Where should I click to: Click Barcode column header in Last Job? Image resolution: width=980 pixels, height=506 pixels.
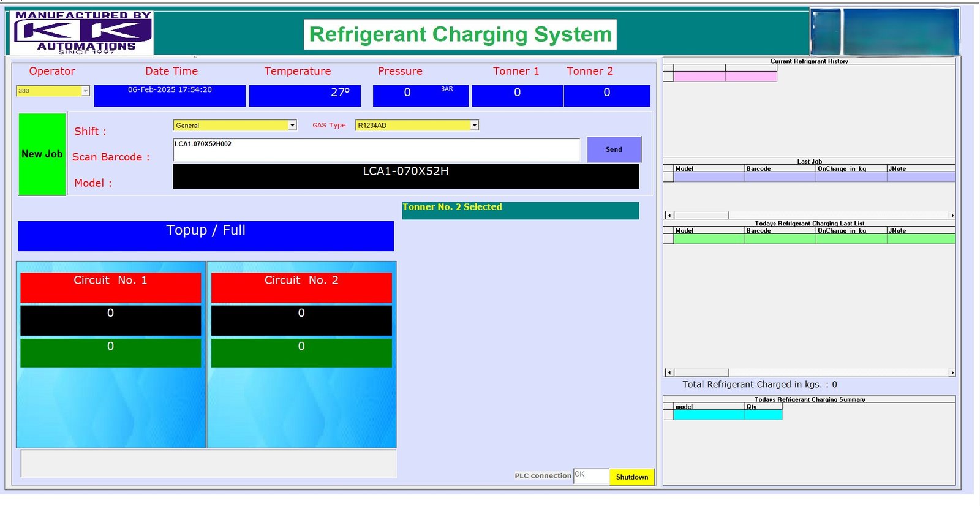(x=780, y=168)
